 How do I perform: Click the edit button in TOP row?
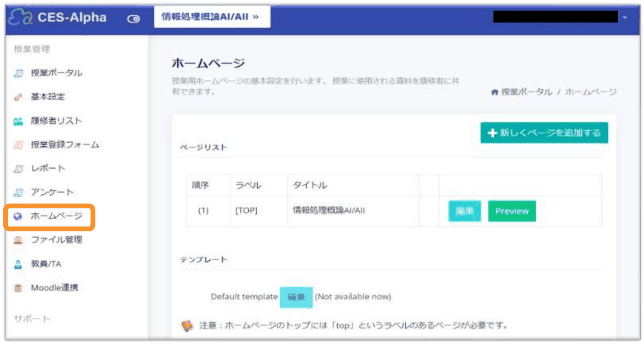pyautogui.click(x=465, y=211)
